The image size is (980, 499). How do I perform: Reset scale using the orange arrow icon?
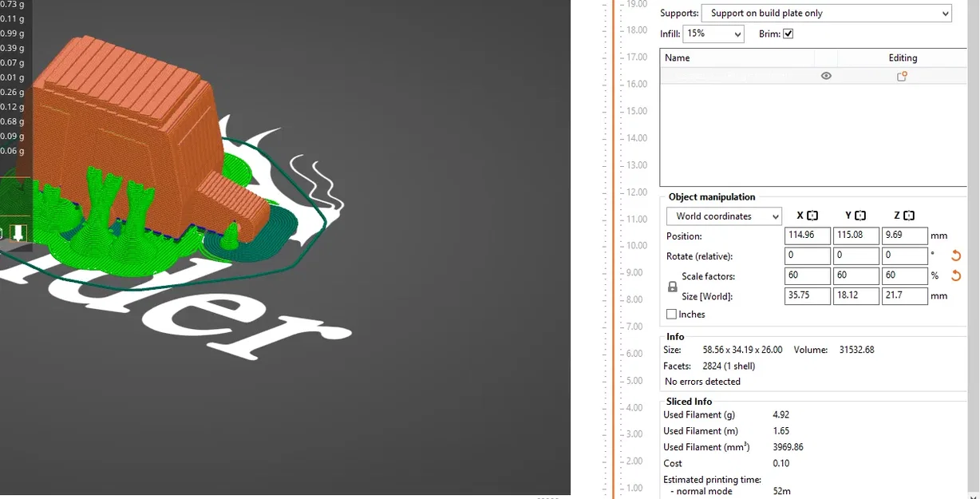coord(955,276)
